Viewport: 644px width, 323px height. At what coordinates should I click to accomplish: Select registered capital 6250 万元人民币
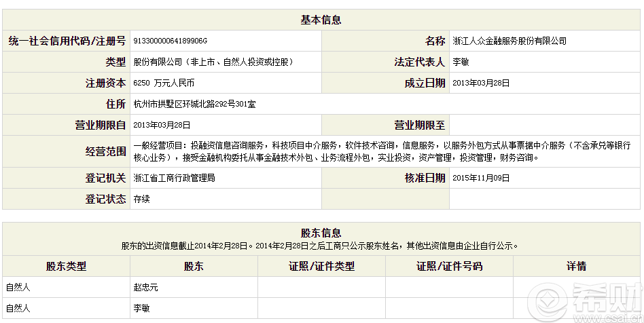pyautogui.click(x=164, y=83)
